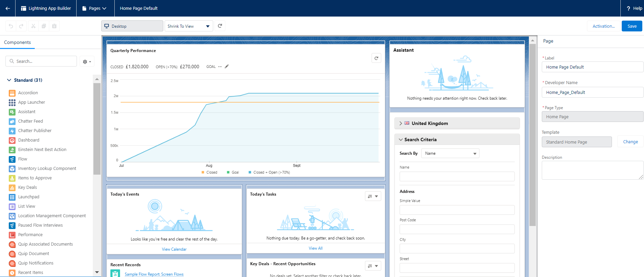The height and width of the screenshot is (277, 644).
Task: Open the components settings gear menu
Action: tap(87, 61)
